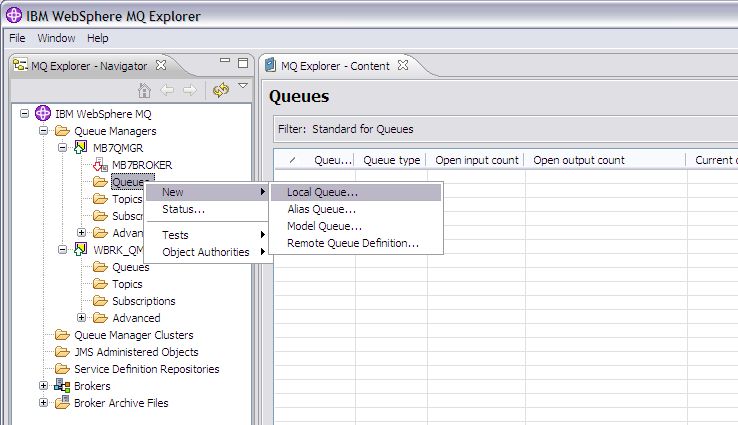Viewport: 738px width, 425px height.
Task: Open the Tests submenu
Action: 207,235
